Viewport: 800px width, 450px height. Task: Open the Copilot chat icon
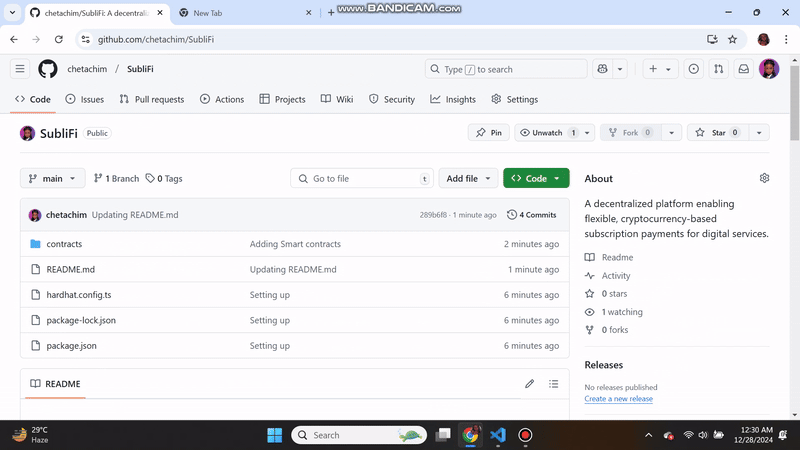(603, 69)
